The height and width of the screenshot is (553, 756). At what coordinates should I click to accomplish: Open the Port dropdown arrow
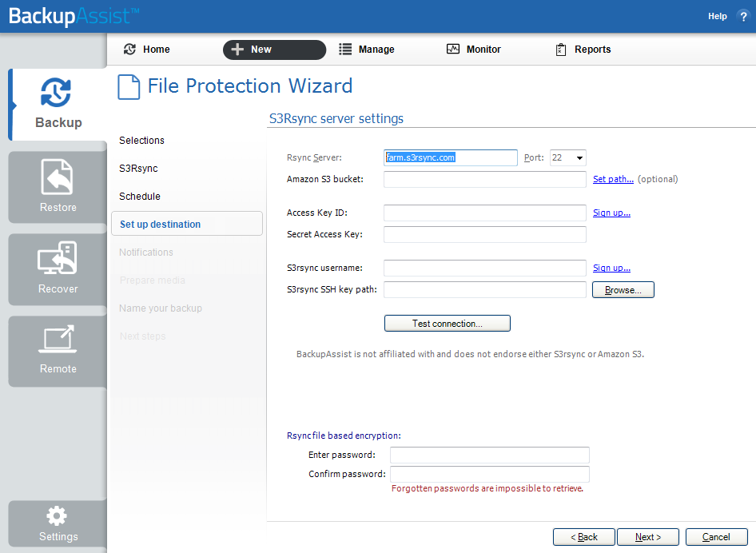tap(579, 157)
